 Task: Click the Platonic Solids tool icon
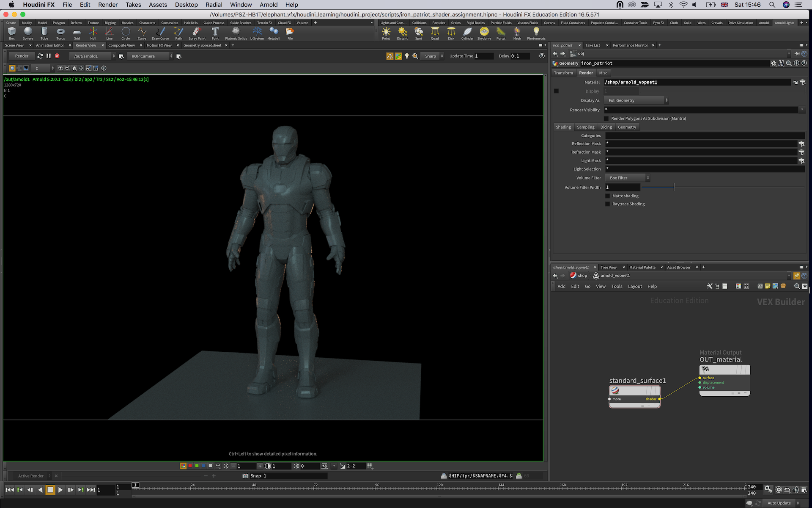click(236, 32)
